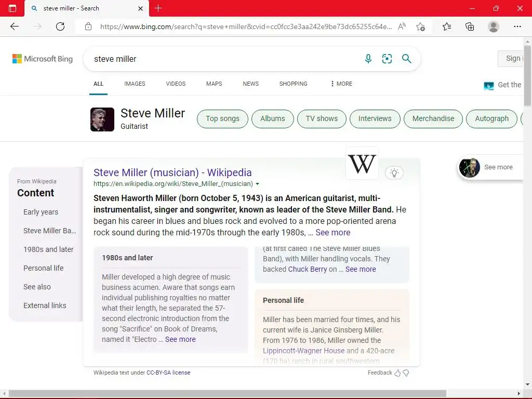
Task: Open the tab actions menu icon
Action: pyautogui.click(x=12, y=8)
